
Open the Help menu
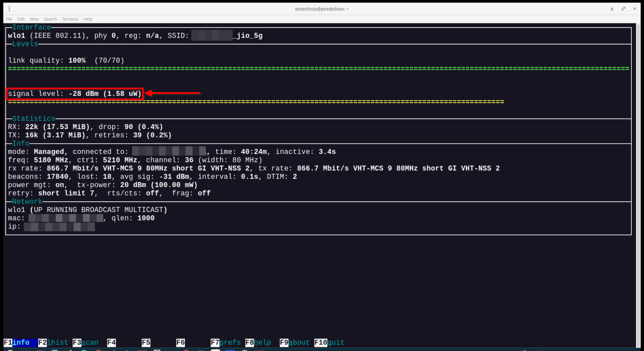(88, 19)
